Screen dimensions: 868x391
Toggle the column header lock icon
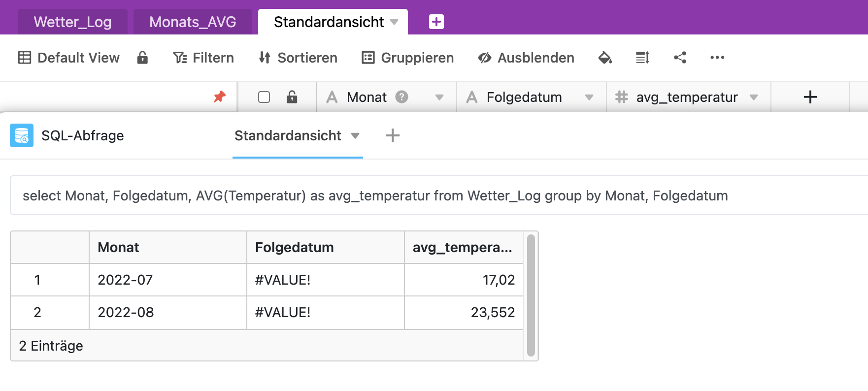coord(292,97)
